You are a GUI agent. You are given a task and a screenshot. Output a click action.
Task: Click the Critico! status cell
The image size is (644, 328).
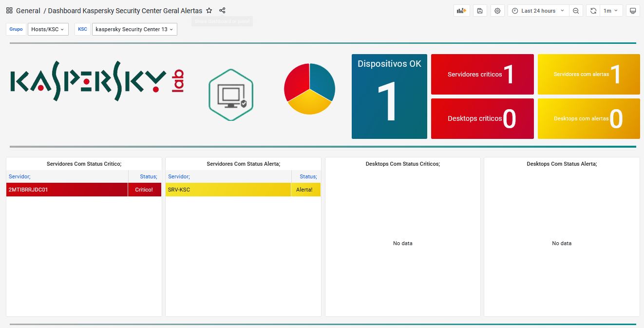145,190
